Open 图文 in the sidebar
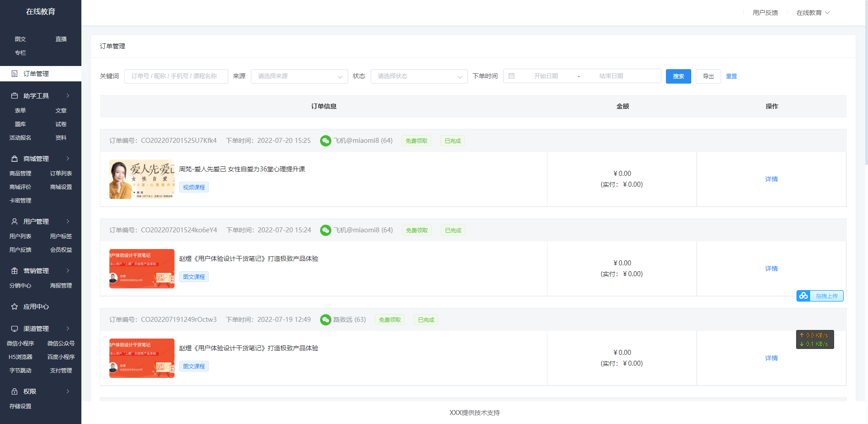The width and height of the screenshot is (868, 424). tap(20, 39)
